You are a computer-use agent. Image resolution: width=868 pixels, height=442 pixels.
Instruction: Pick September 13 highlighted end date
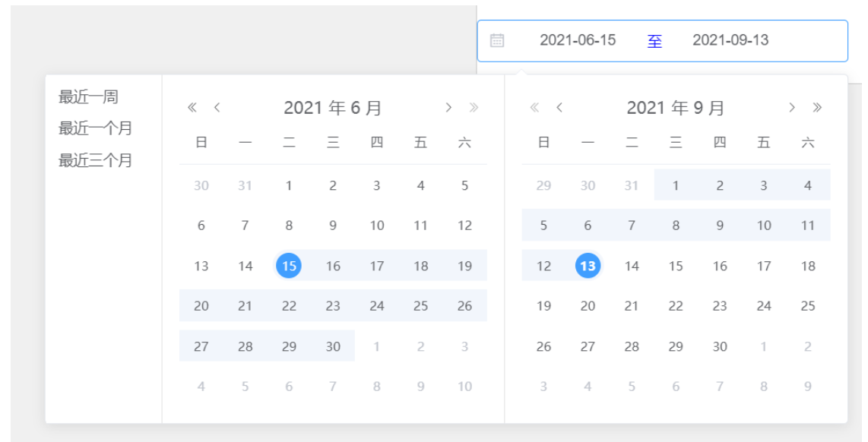click(588, 266)
